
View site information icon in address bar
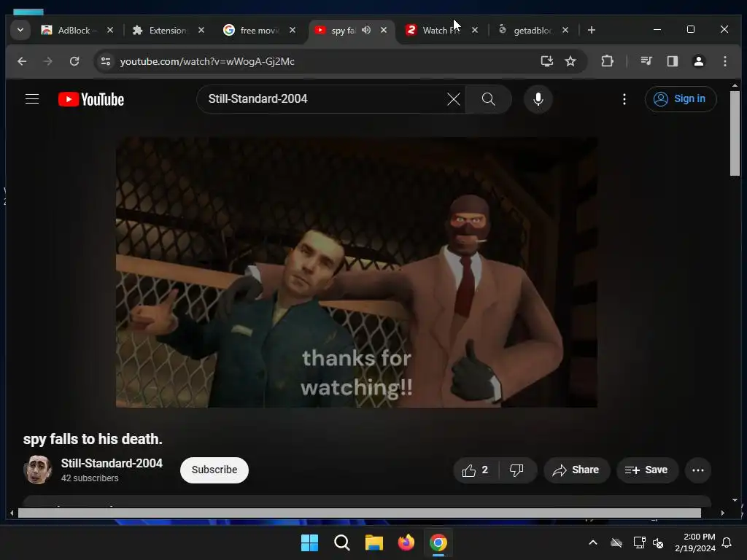pos(106,61)
